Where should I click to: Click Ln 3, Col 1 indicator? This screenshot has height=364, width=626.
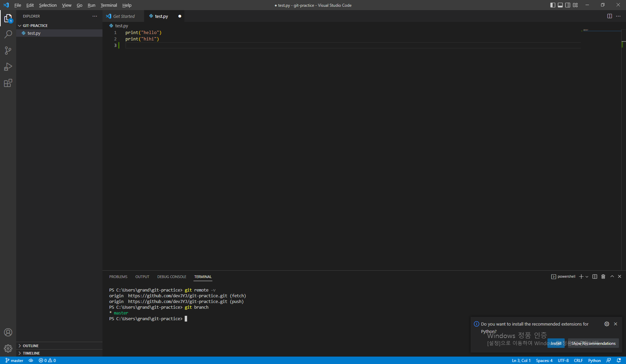point(521,360)
